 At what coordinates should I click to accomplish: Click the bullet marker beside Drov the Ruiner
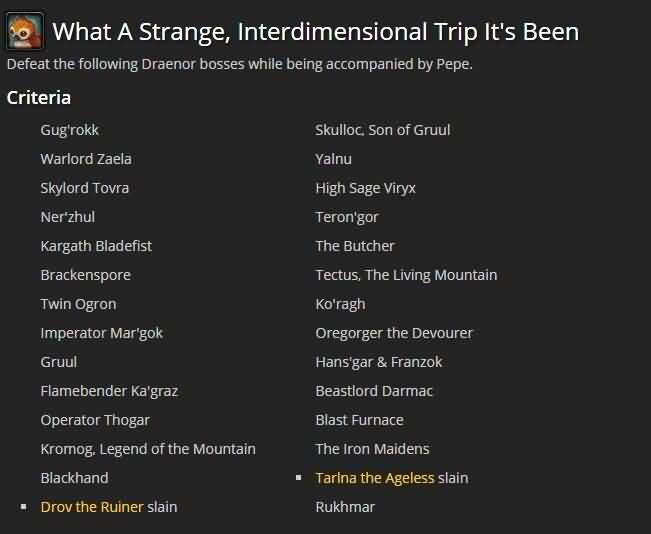24,507
